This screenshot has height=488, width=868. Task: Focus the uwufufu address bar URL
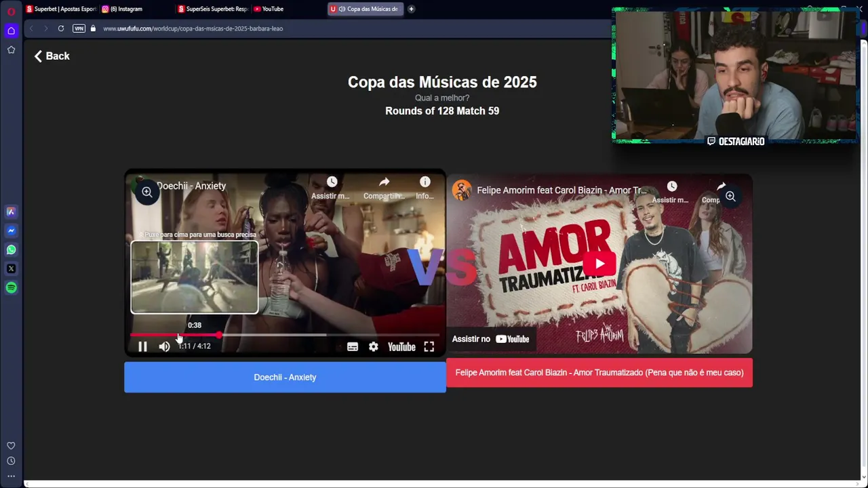click(x=193, y=28)
